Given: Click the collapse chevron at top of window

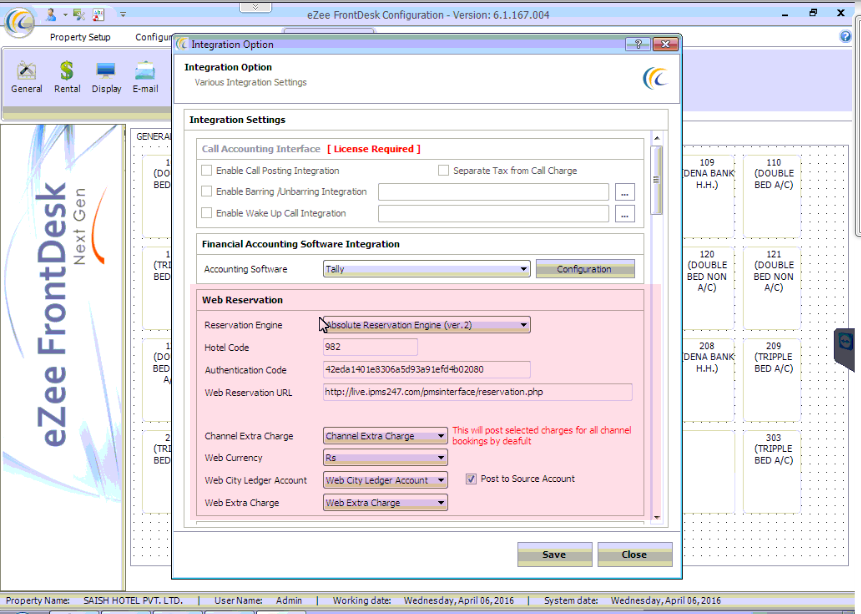Looking at the screenshot, I should [255, 7].
